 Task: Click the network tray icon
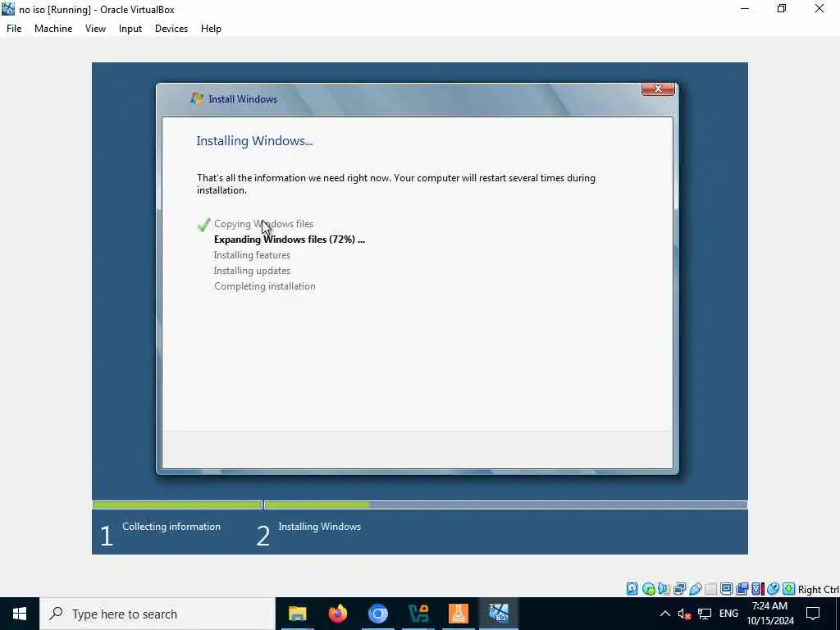[x=705, y=614]
